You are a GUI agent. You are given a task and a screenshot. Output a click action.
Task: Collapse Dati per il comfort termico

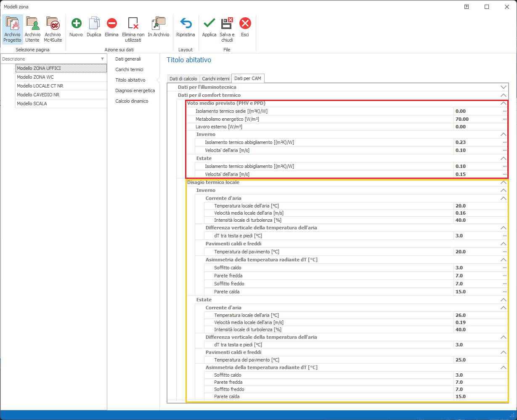503,95
